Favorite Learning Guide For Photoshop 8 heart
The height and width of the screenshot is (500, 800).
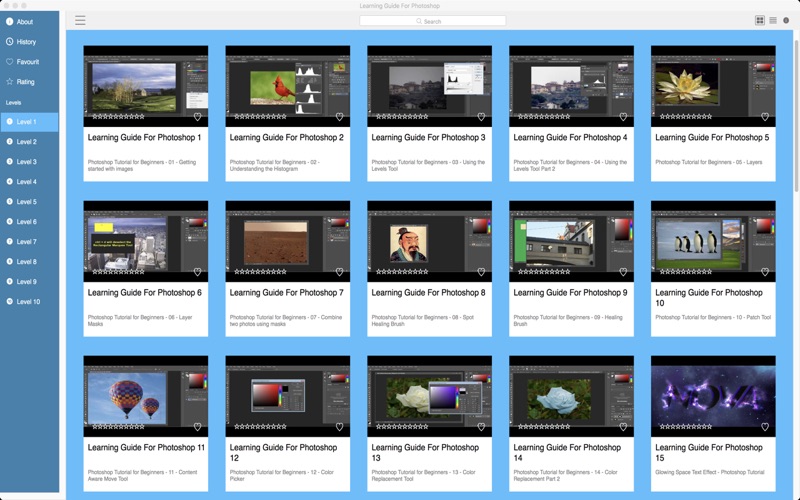point(481,272)
